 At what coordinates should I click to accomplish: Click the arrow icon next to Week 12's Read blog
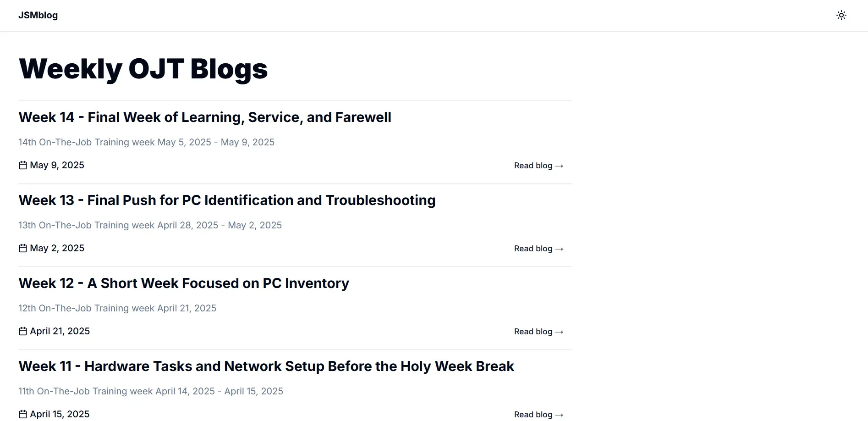(560, 332)
